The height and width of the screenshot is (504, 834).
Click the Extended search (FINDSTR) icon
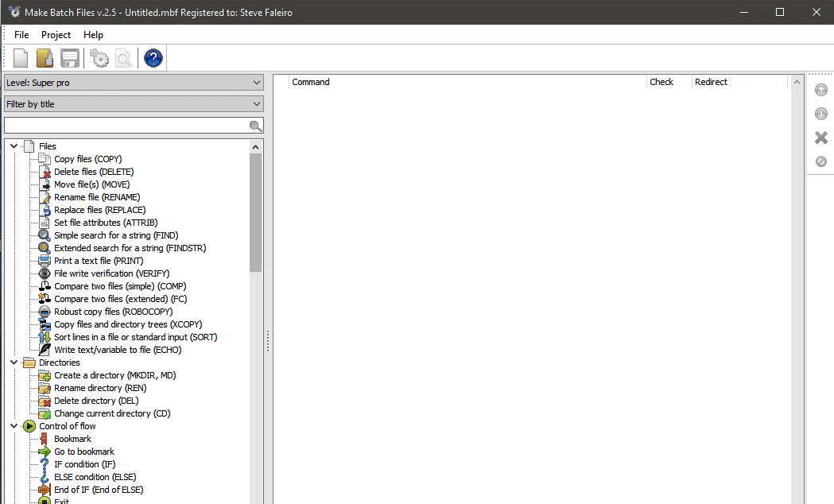[45, 248]
